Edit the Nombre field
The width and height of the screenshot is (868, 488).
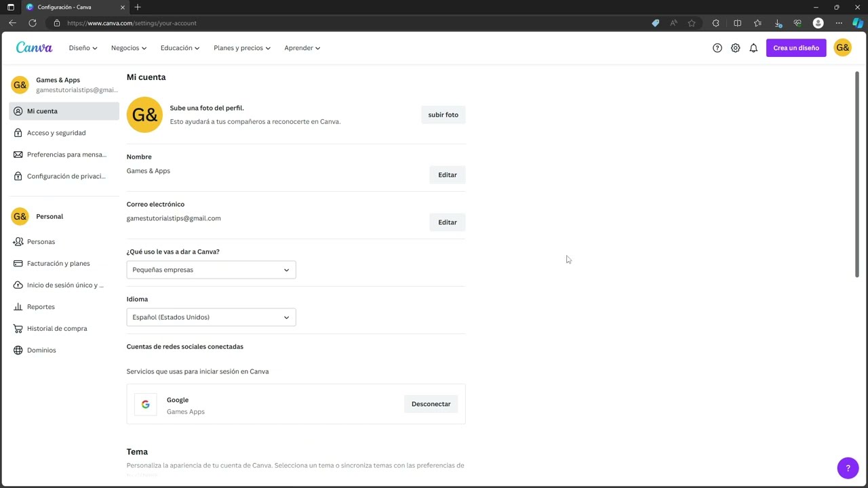[448, 175]
